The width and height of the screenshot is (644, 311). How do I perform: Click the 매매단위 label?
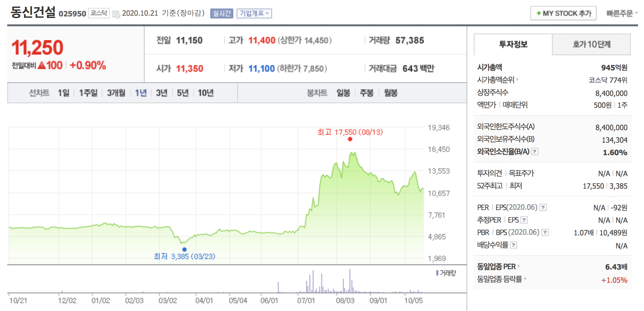tap(515, 105)
